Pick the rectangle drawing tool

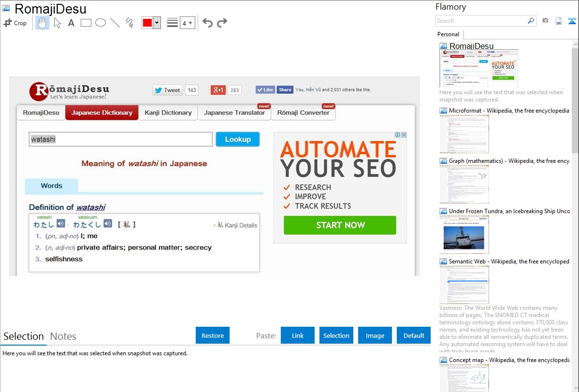pyautogui.click(x=86, y=23)
